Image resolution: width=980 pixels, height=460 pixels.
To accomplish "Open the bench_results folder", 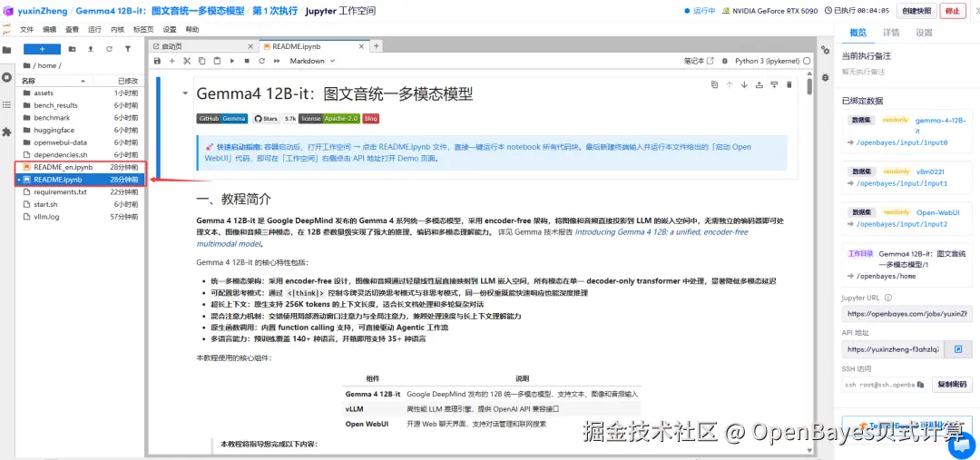I will [80, 105].
